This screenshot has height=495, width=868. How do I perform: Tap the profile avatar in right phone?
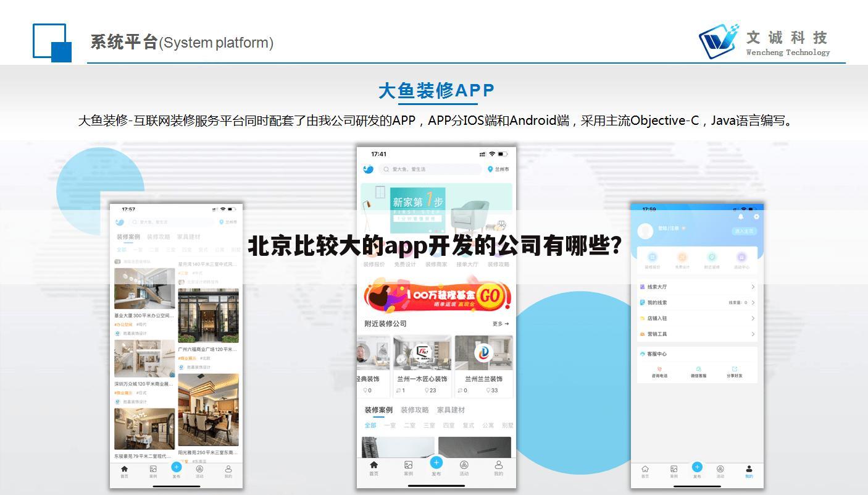click(646, 231)
